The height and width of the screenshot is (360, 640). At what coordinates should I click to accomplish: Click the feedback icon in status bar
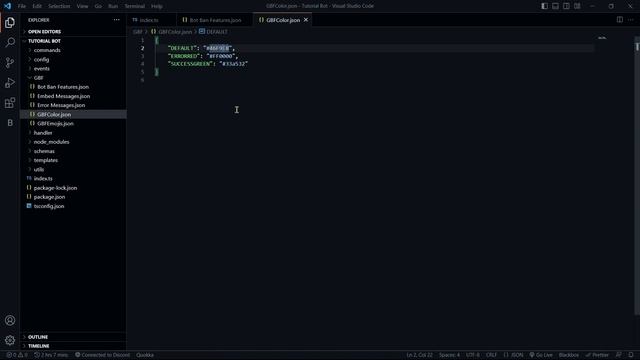click(x=618, y=355)
